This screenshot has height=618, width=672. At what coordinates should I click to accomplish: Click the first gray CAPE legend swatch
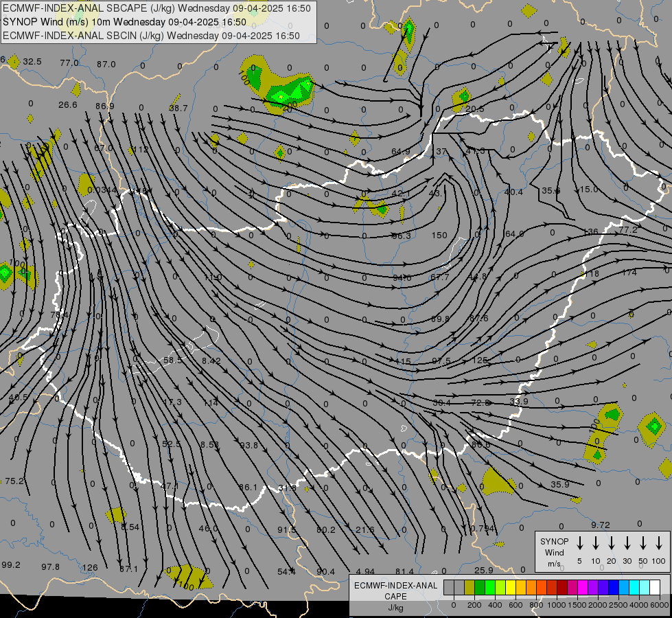tap(449, 587)
